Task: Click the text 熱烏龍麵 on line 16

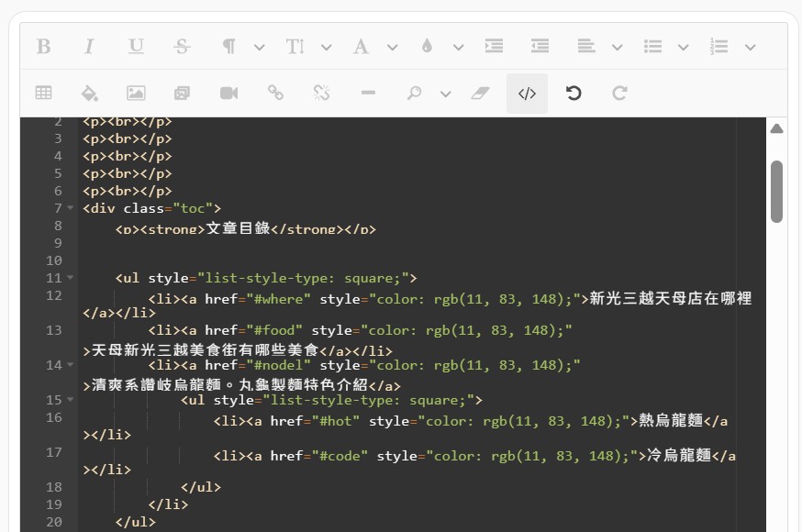Action: pyautogui.click(x=671, y=421)
